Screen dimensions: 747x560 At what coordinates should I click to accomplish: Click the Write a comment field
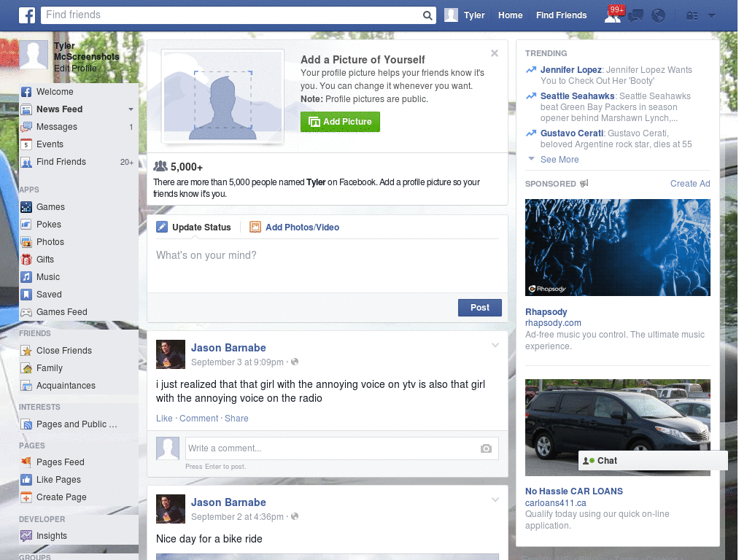tap(342, 448)
